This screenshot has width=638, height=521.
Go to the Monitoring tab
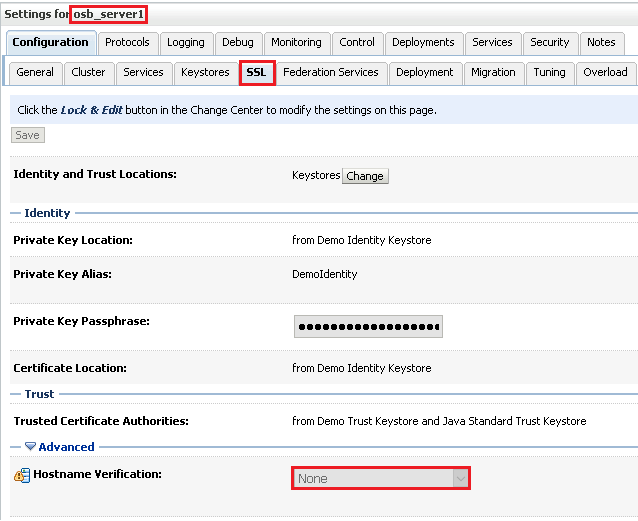[x=296, y=43]
